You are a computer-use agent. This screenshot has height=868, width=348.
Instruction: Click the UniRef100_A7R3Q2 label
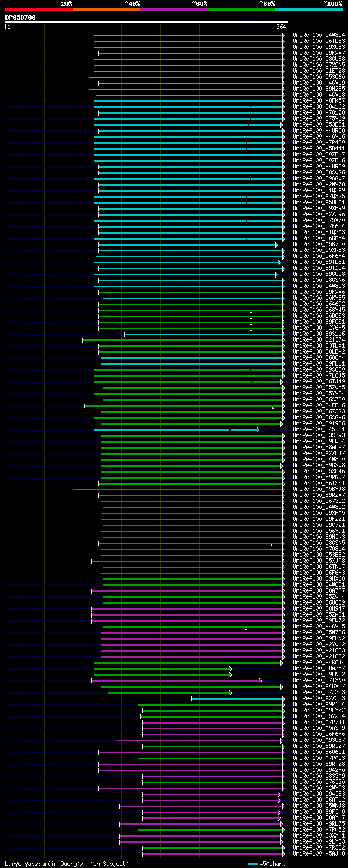point(319,847)
